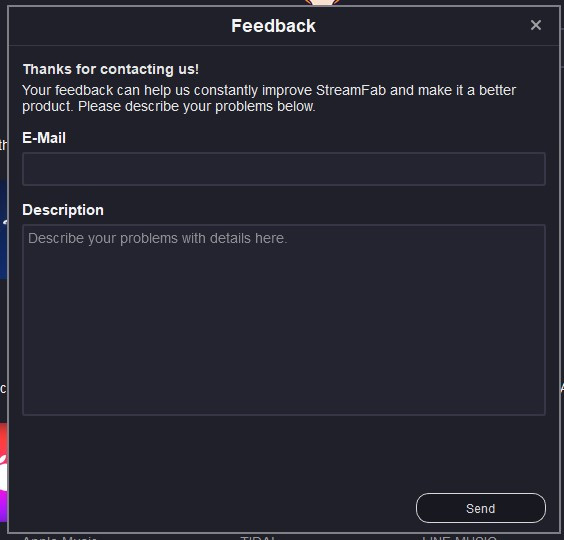Click the blue service tile behind dialog
The width and height of the screenshot is (564, 540).
pos(3,230)
